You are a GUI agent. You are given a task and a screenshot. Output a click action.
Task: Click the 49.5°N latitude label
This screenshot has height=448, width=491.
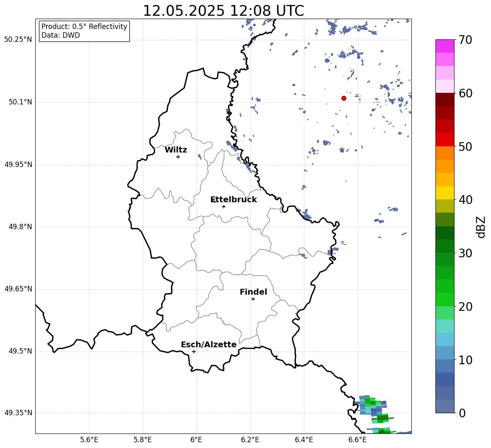tap(20, 351)
